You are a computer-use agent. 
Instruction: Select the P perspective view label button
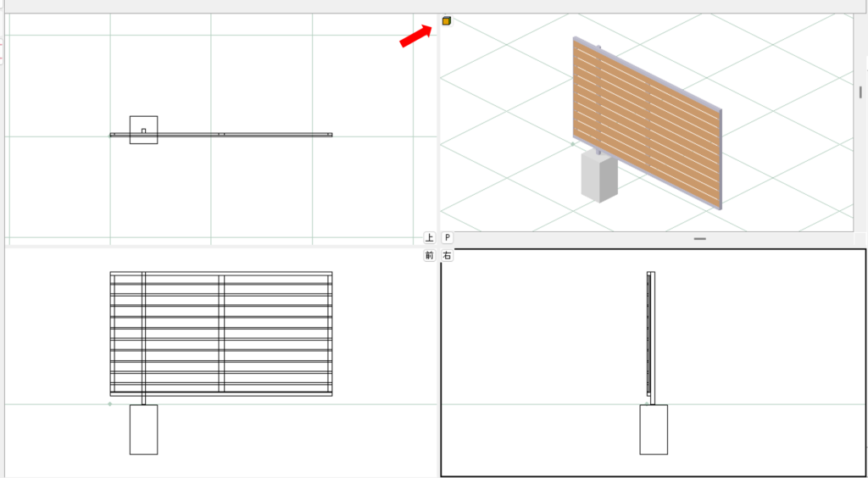448,238
